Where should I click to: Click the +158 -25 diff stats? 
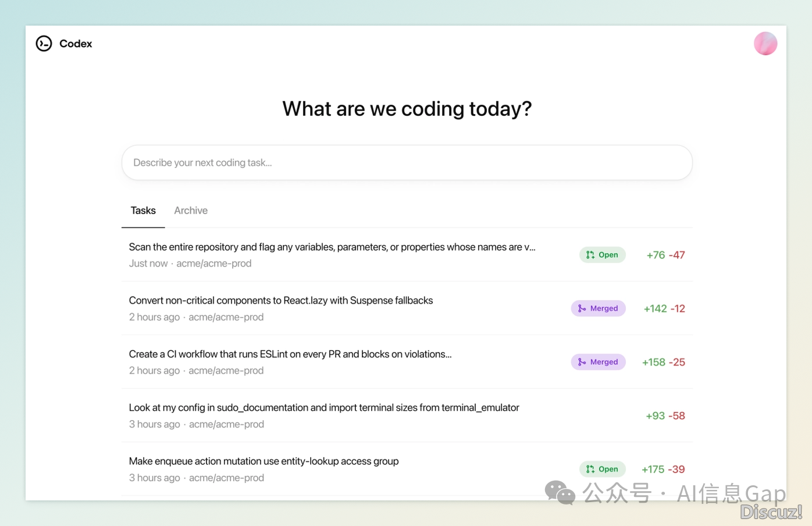tap(664, 362)
